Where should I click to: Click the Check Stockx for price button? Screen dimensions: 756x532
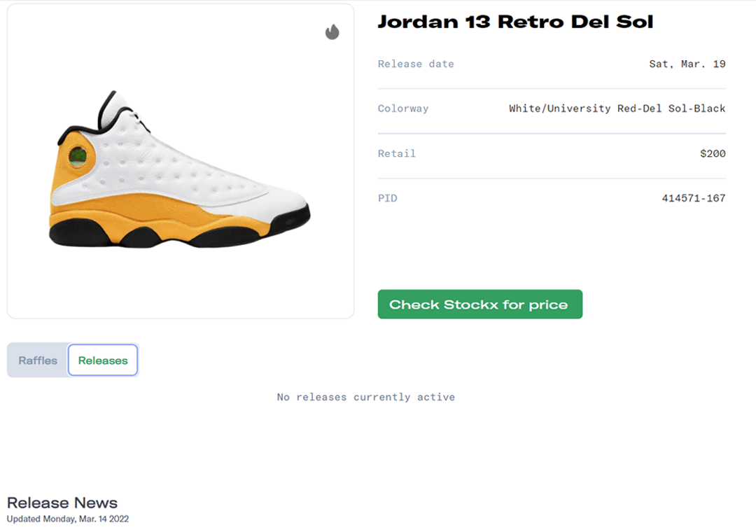pos(479,304)
